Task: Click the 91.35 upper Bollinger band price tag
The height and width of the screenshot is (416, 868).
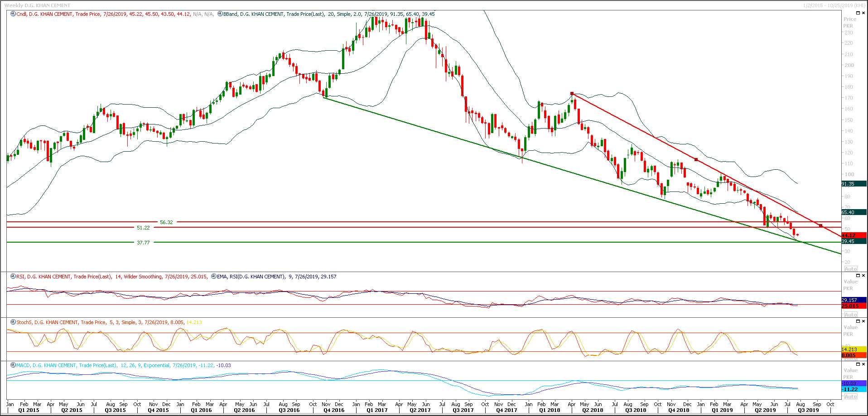Action: tap(853, 184)
